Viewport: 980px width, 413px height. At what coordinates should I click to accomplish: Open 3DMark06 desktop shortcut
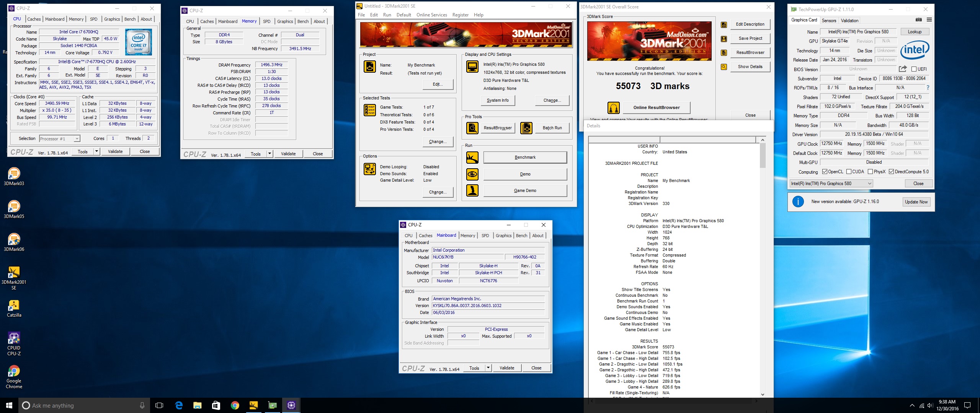(x=14, y=242)
